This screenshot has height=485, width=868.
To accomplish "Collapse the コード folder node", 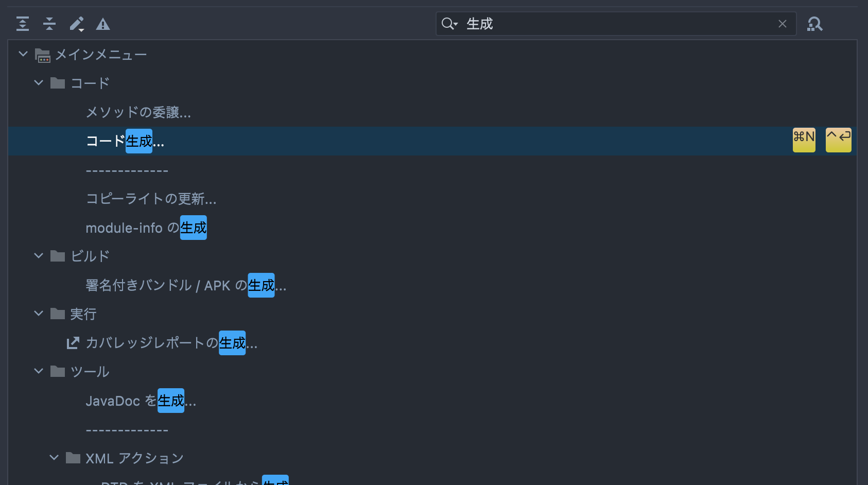I will [x=39, y=82].
